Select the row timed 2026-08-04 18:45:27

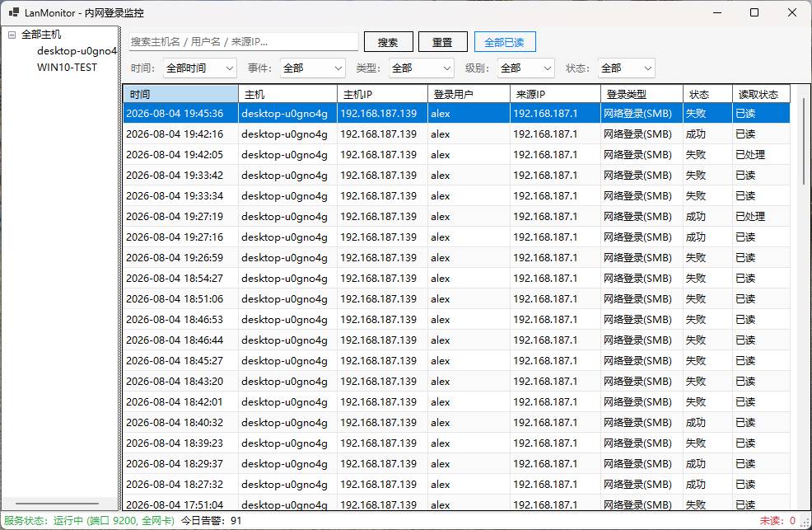[457, 360]
